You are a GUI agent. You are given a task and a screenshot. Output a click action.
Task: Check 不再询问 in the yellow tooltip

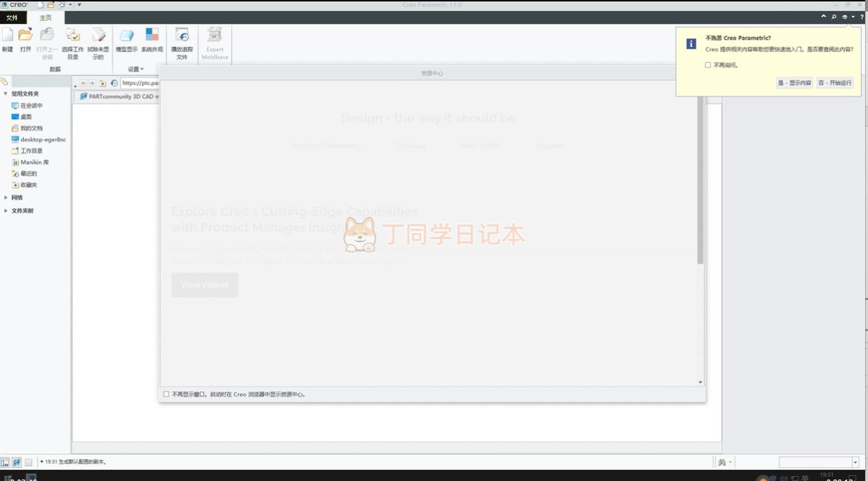[x=707, y=65]
